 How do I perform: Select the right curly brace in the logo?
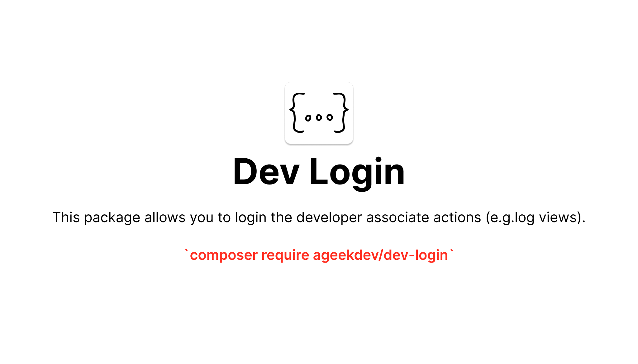tap(341, 113)
